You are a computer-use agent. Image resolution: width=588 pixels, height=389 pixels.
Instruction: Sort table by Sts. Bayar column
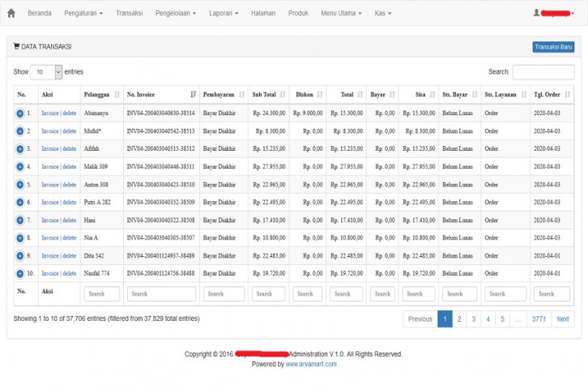pyautogui.click(x=460, y=95)
